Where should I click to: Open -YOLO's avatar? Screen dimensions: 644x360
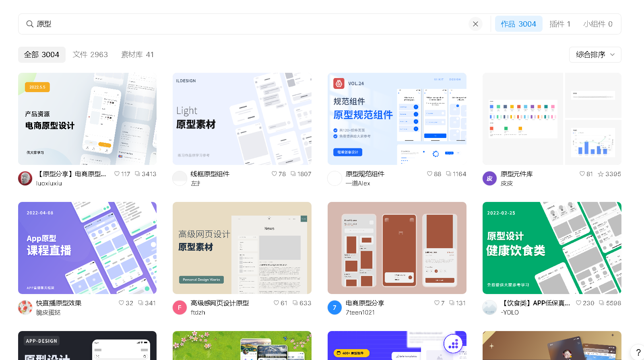pos(489,307)
